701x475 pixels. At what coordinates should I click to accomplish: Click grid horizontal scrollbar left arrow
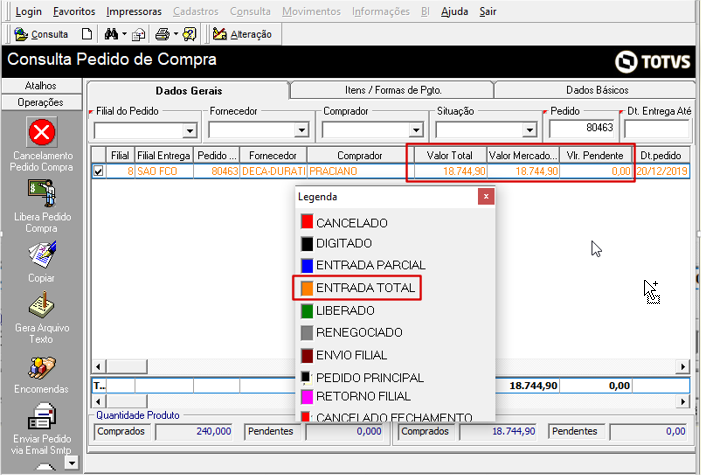click(98, 367)
